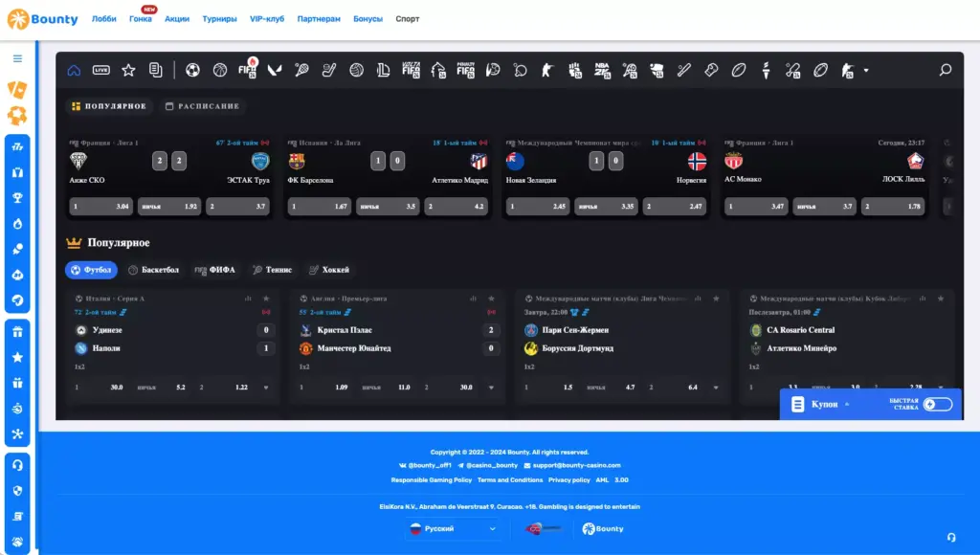Image resolution: width=980 pixels, height=555 pixels.
Task: Click the favorites star in sports toolbar
Action: 128,70
